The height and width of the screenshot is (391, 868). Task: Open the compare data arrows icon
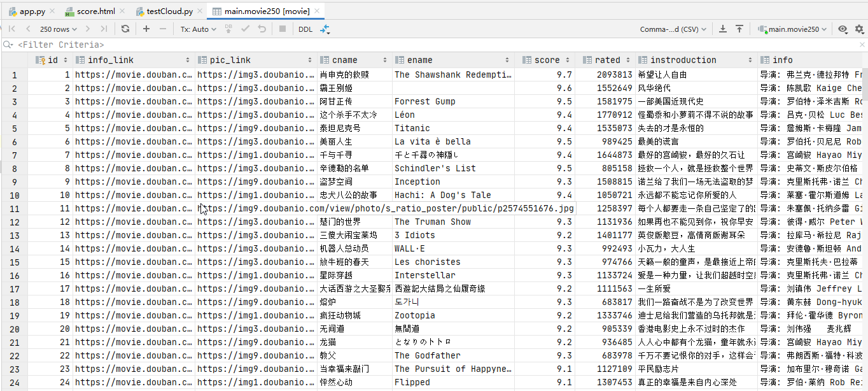(325, 29)
